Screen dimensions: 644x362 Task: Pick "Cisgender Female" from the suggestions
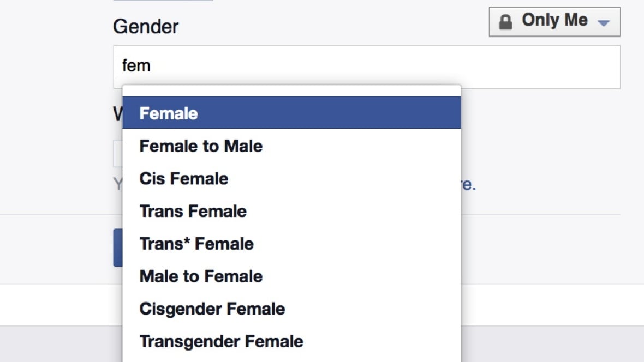(212, 309)
